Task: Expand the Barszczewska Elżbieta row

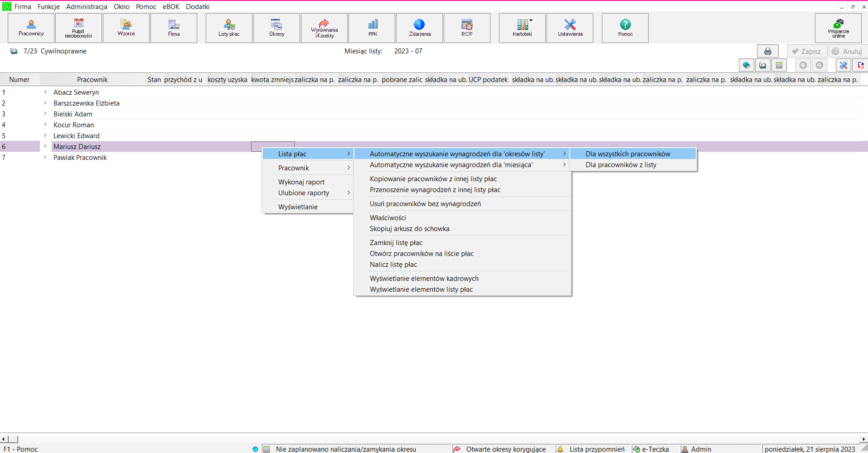Action: [45, 103]
